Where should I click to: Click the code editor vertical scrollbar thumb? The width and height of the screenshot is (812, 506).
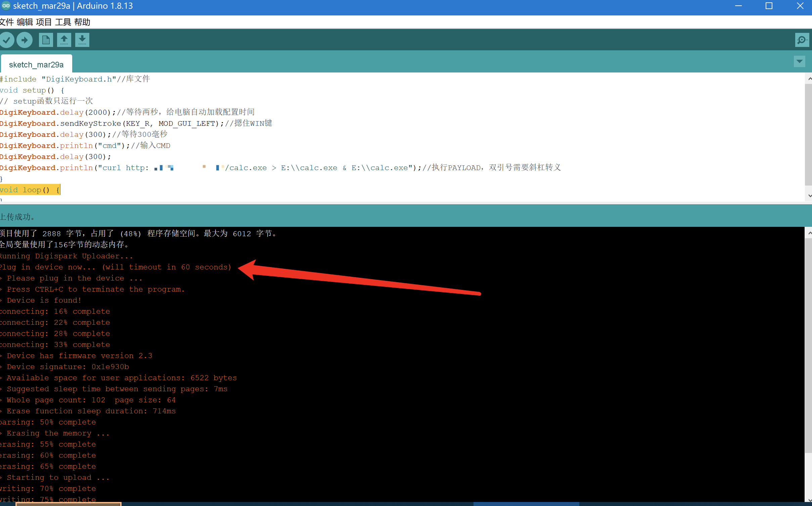tap(809, 135)
